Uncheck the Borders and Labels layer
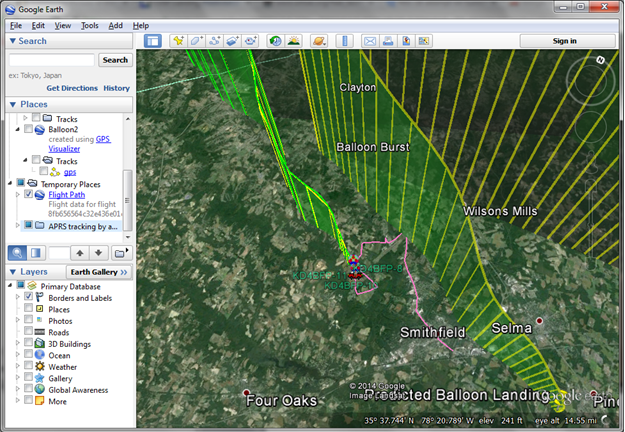 (x=28, y=297)
